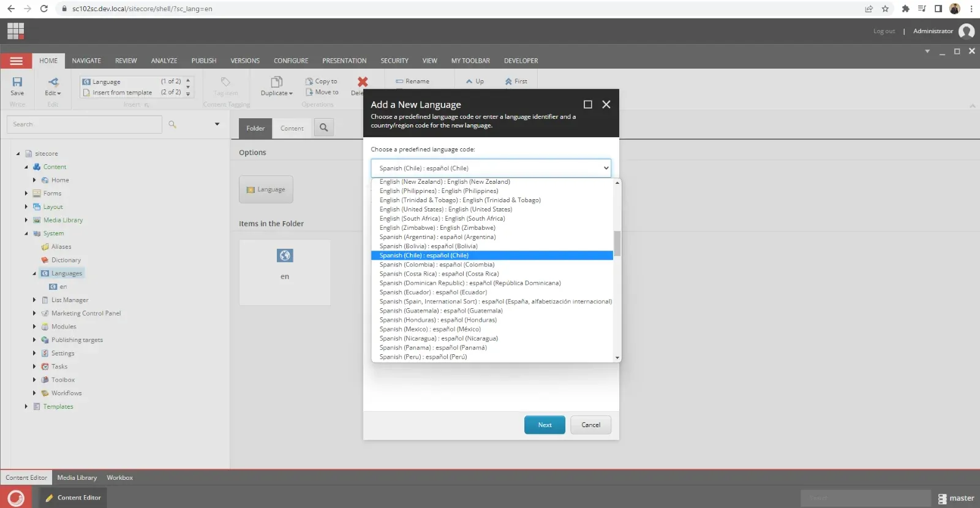Expand the Marketing Control Panel node
The image size is (980, 508).
click(x=34, y=313)
